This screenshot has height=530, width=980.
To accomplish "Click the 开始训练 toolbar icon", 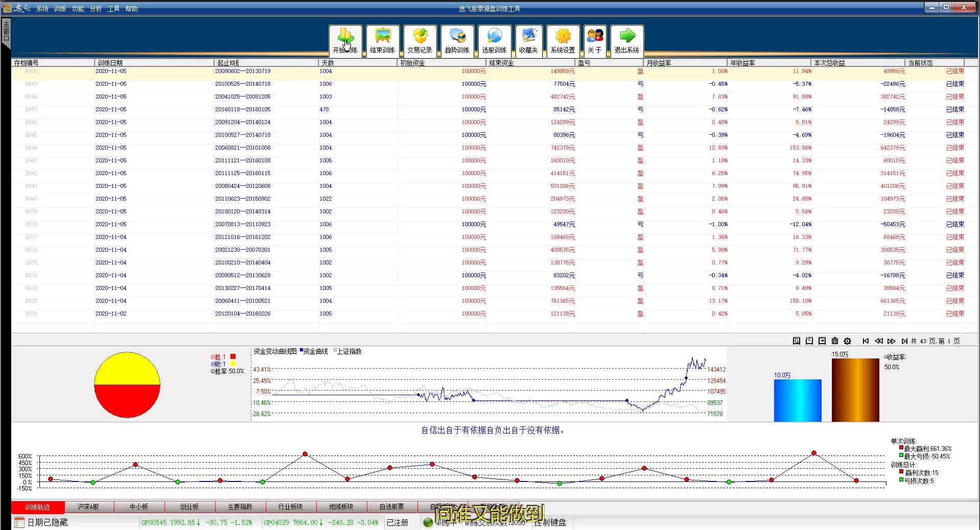I will pyautogui.click(x=345, y=40).
